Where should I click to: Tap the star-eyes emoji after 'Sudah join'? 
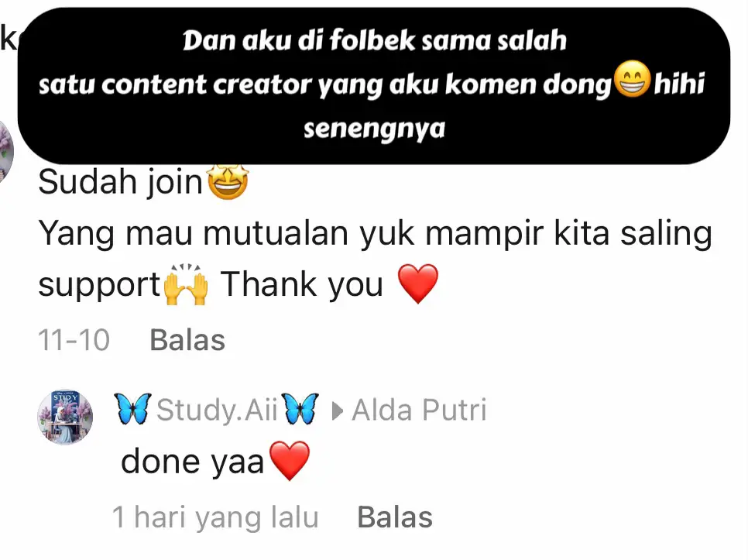(x=228, y=181)
